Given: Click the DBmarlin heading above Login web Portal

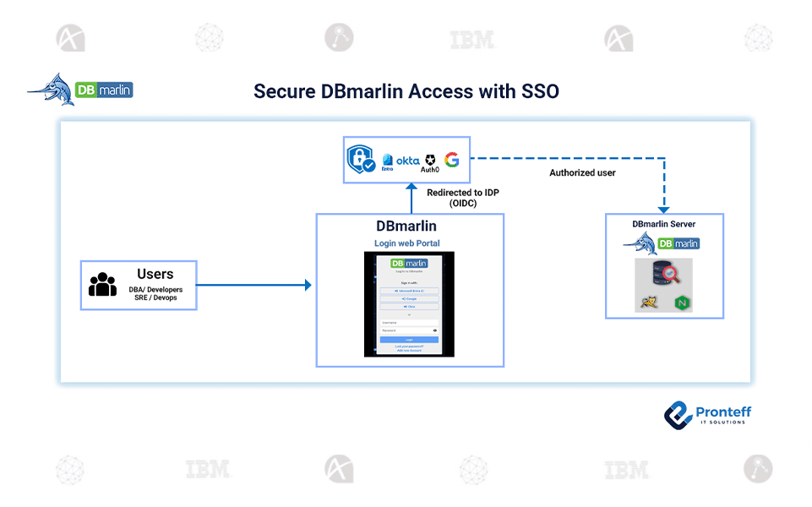Looking at the screenshot, I should [x=406, y=226].
